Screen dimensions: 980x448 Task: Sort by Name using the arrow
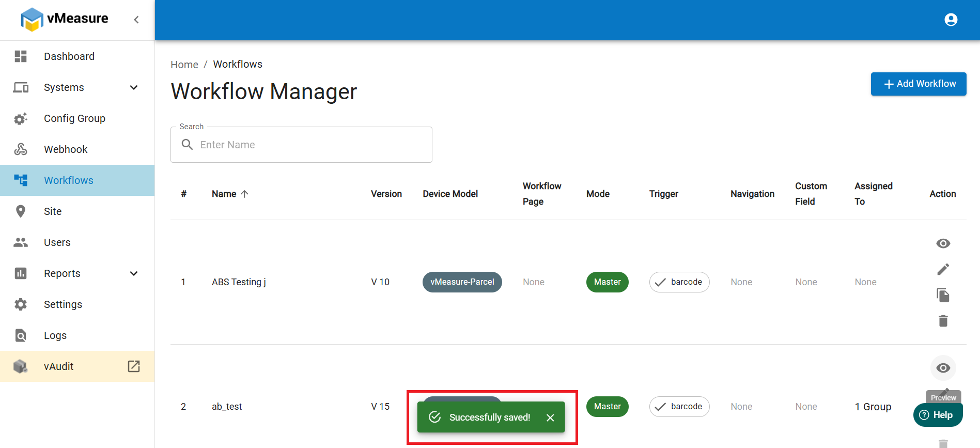click(244, 194)
